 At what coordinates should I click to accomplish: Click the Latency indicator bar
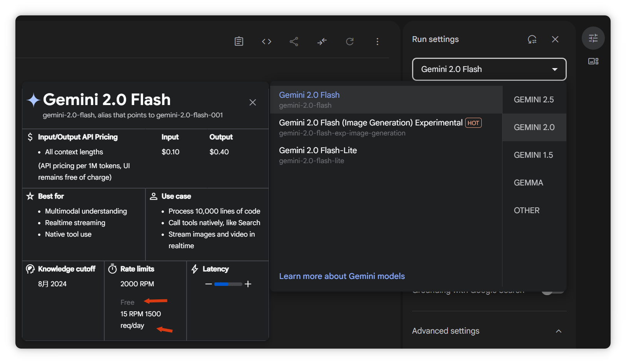tap(228, 284)
